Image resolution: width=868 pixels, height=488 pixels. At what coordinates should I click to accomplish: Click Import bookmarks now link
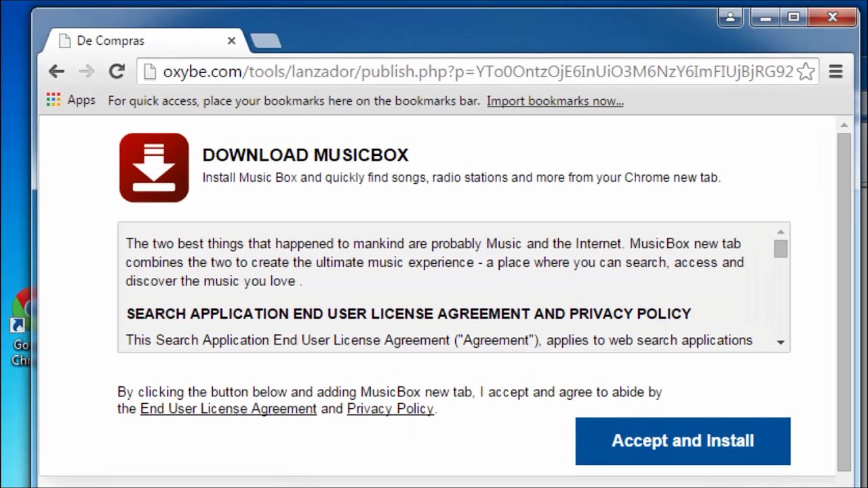pyautogui.click(x=555, y=101)
